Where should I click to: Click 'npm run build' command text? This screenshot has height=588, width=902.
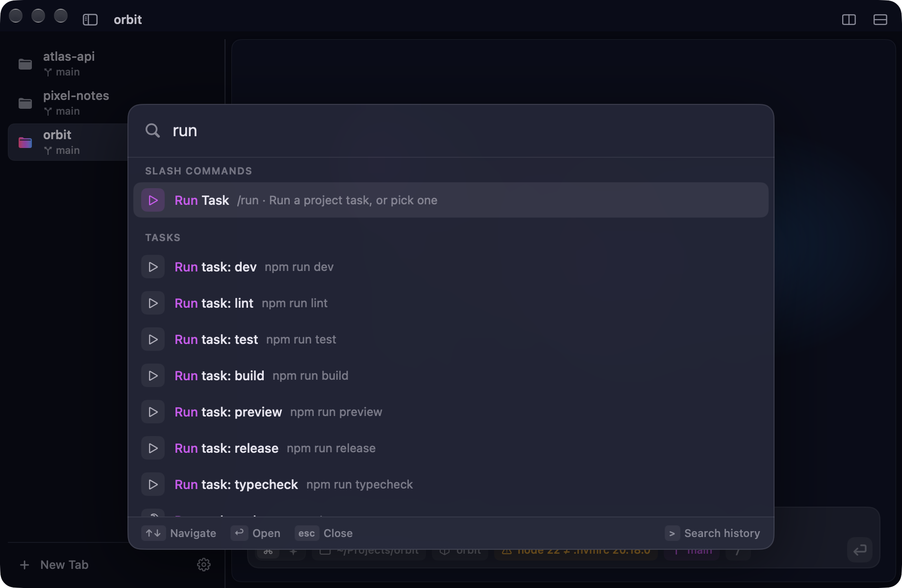coord(310,376)
